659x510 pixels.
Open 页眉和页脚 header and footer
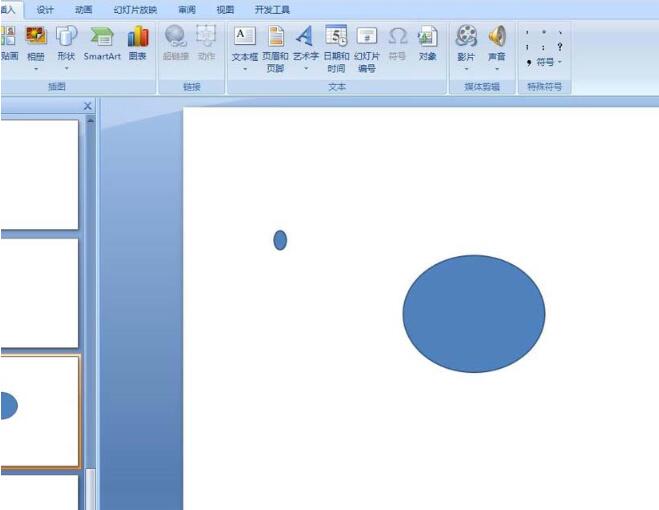click(276, 49)
